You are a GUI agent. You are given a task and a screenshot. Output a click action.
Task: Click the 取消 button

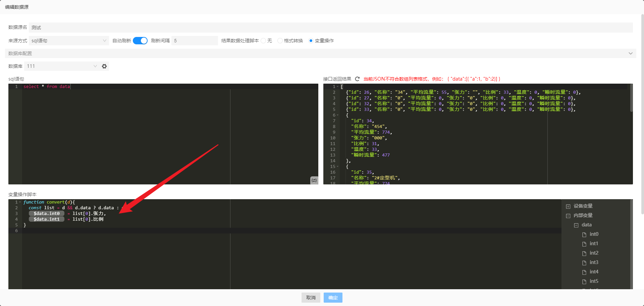click(311, 298)
